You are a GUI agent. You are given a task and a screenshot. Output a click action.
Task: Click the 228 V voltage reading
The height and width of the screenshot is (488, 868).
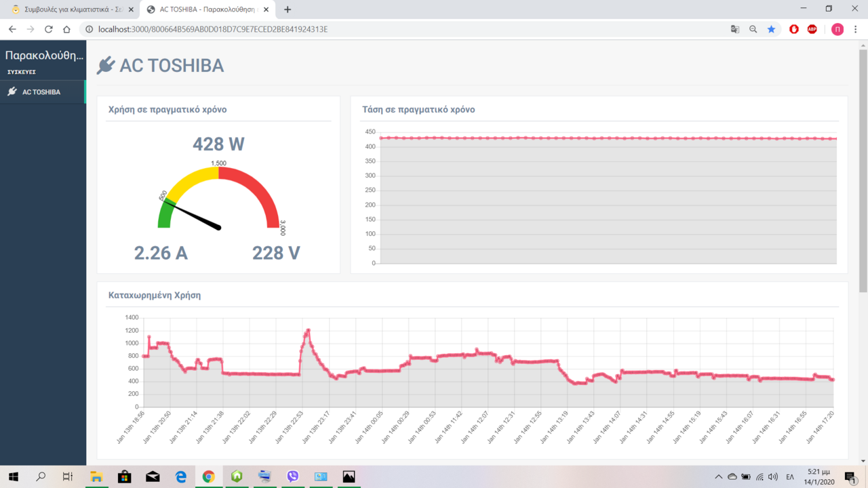click(x=276, y=253)
